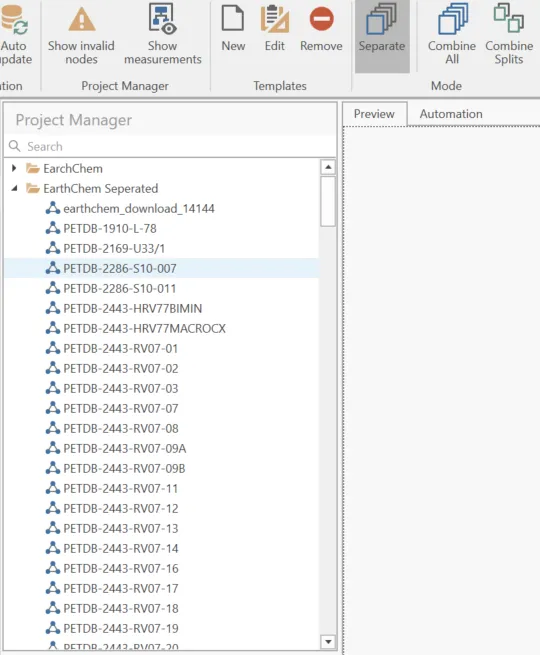The width and height of the screenshot is (540, 655).
Task: Select PETDB-2443-RV07-19 item text
Action: tap(121, 629)
